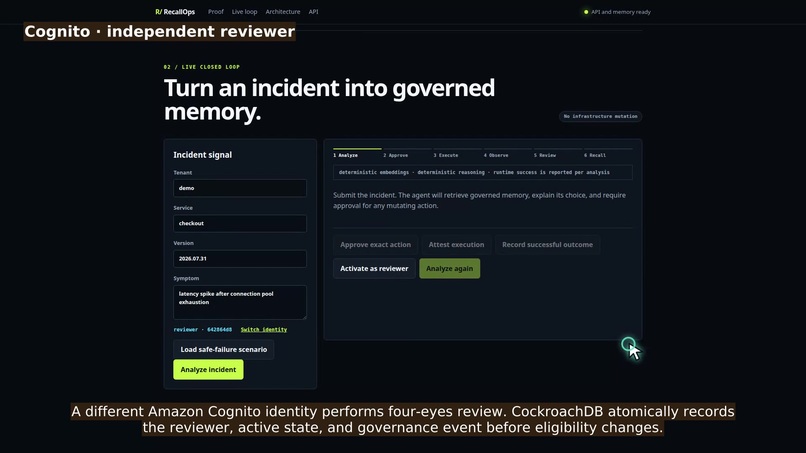Click the Activate as reviewer button
This screenshot has width=806, height=453.
click(374, 268)
